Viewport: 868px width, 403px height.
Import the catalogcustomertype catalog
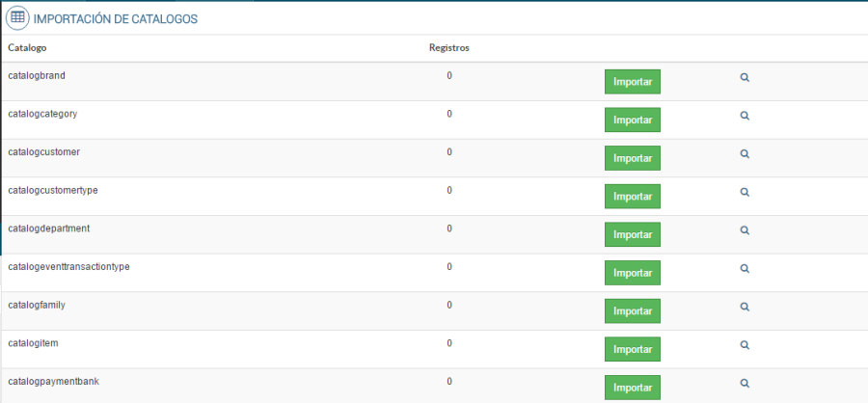coord(632,196)
